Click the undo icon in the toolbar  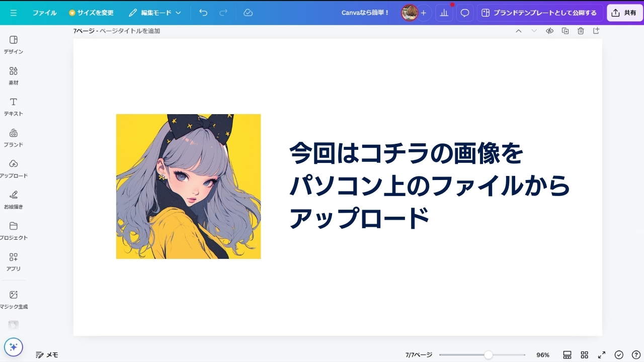203,13
